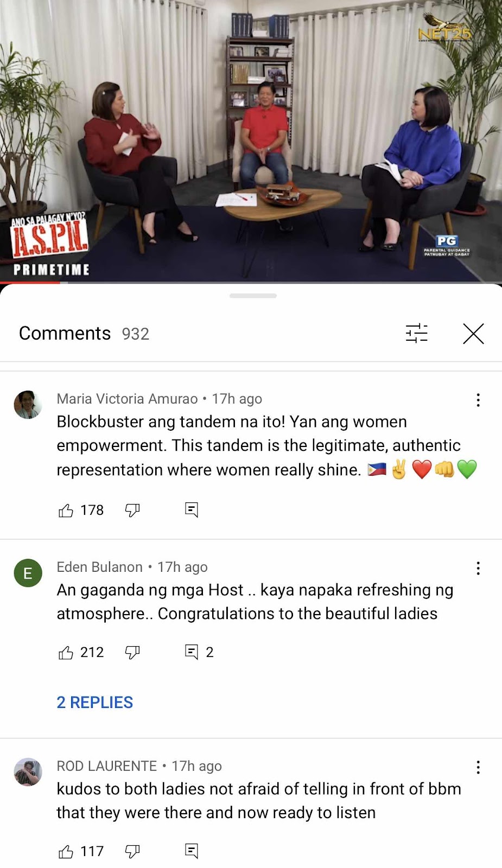Tap the reply icon on Eden Bulanon's comment
The image size is (502, 868).
pyautogui.click(x=192, y=652)
